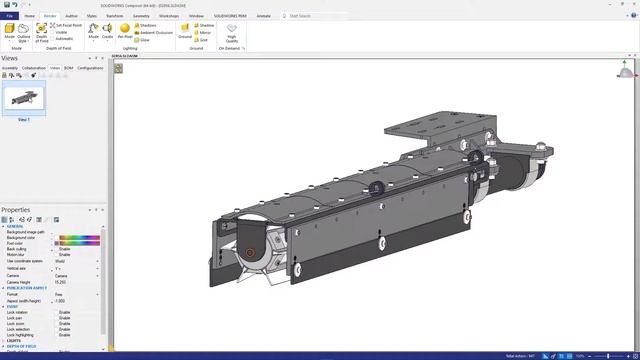Collapse the EVENT properties section

(3, 307)
